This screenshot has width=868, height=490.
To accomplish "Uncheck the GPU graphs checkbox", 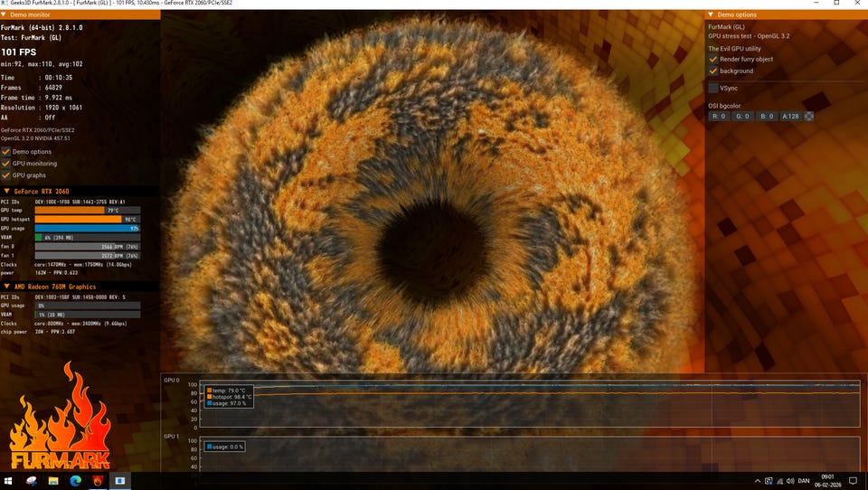I will coord(5,175).
